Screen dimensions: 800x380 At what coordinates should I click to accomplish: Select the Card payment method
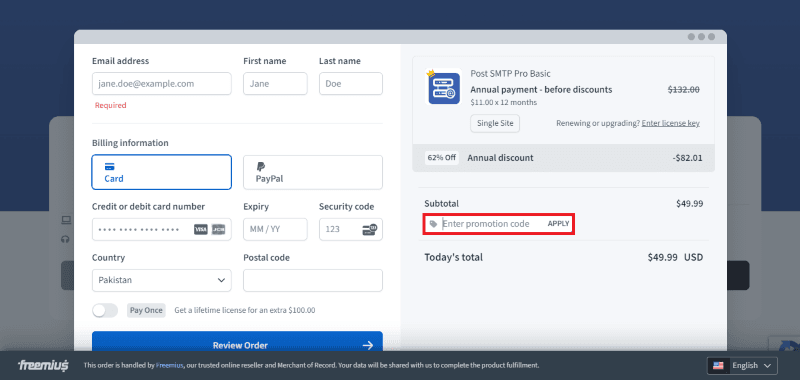click(x=161, y=172)
